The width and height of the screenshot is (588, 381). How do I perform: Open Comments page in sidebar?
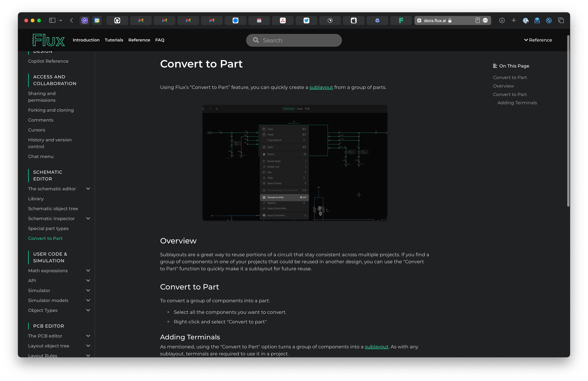(41, 120)
